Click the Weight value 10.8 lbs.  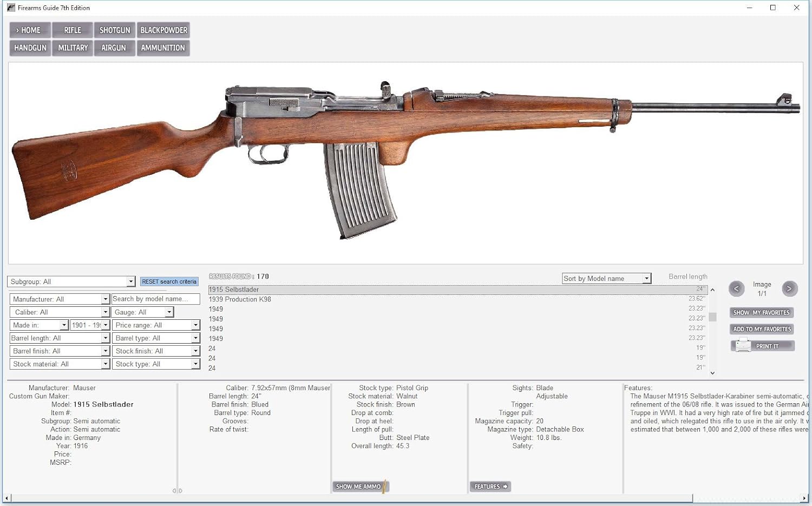point(549,438)
